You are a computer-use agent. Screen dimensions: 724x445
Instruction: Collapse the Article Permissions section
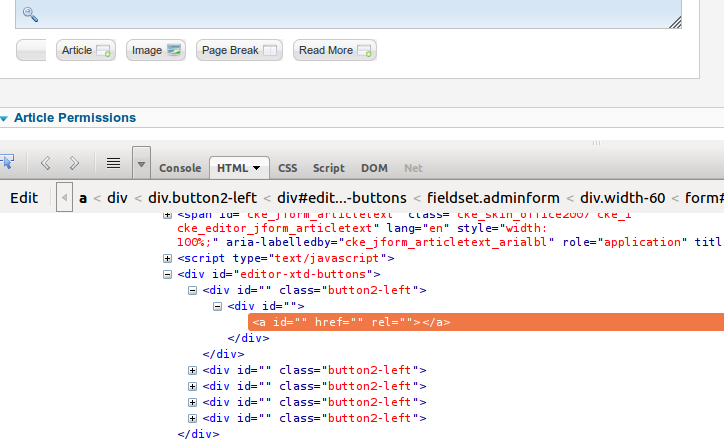pyautogui.click(x=4, y=119)
